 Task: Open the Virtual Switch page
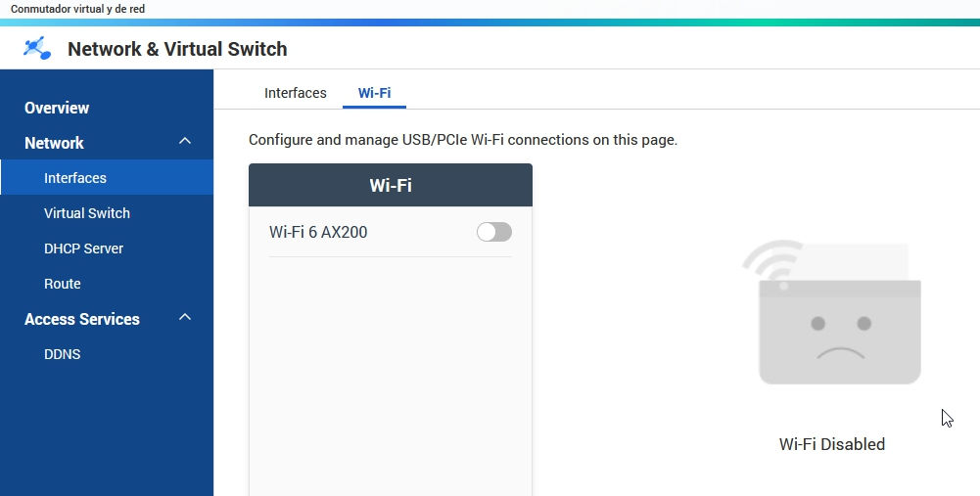coord(87,213)
